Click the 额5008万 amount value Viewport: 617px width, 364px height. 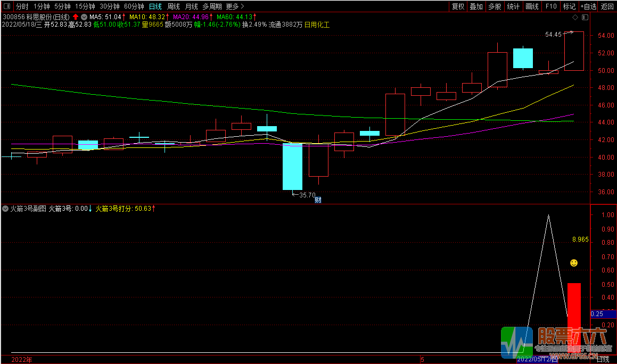(x=179, y=24)
